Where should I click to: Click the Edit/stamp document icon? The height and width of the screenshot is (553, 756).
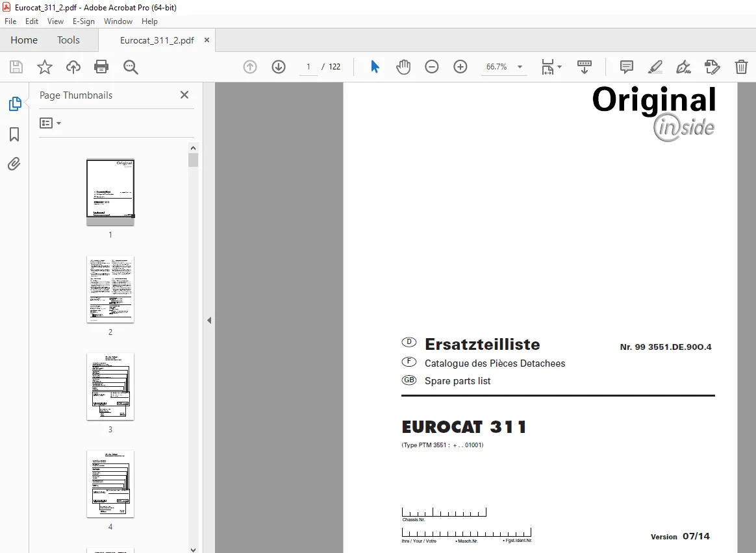pyautogui.click(x=712, y=67)
